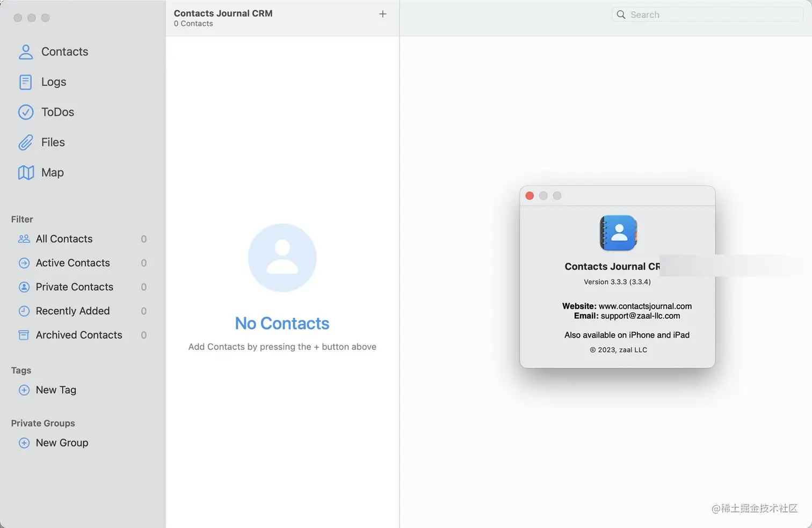Close the About window with red button
The width and height of the screenshot is (812, 528).
coord(530,196)
